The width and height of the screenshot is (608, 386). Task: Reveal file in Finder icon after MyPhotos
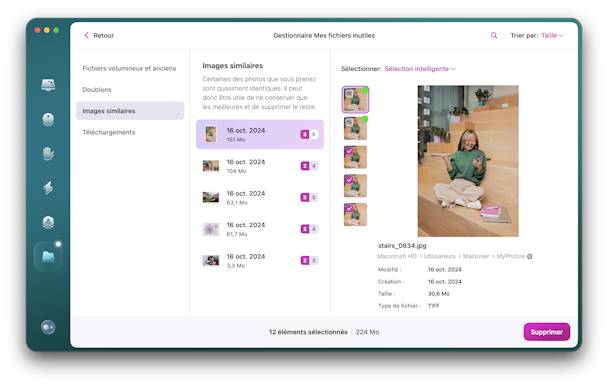[530, 256]
